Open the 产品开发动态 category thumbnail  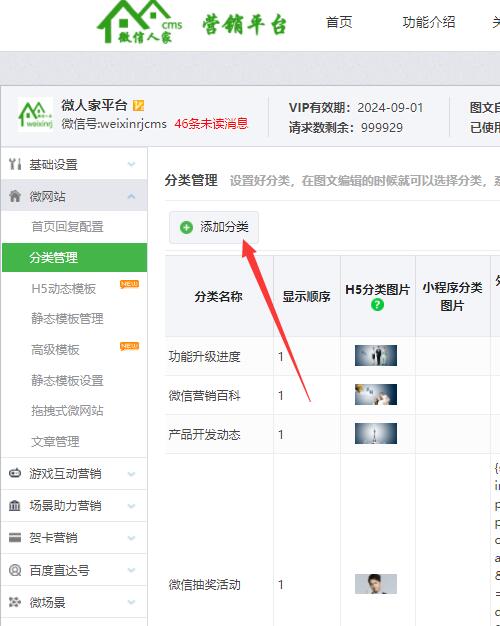coord(376,434)
